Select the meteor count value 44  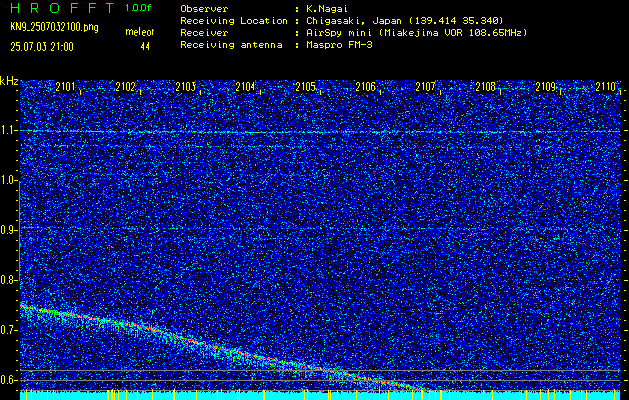click(x=145, y=47)
